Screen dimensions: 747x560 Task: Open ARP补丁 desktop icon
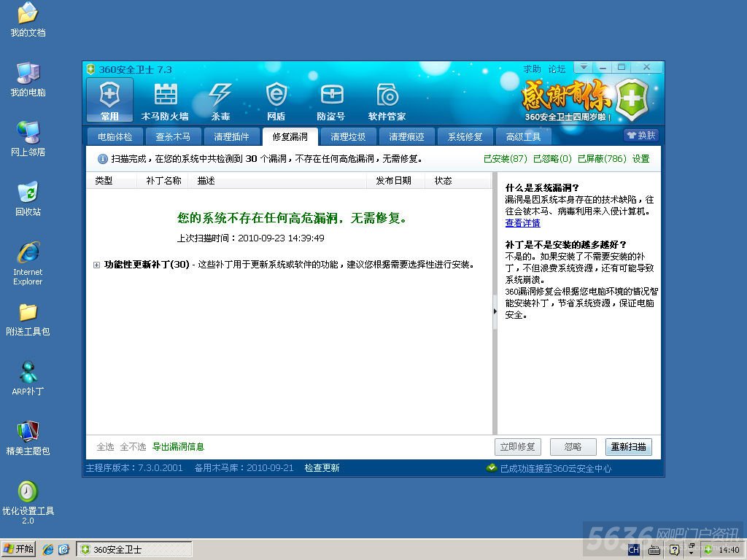(x=28, y=378)
